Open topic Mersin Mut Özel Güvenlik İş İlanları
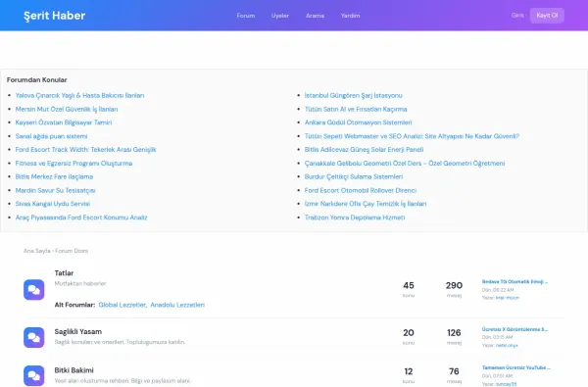Image resolution: width=588 pixels, height=387 pixels. point(67,109)
